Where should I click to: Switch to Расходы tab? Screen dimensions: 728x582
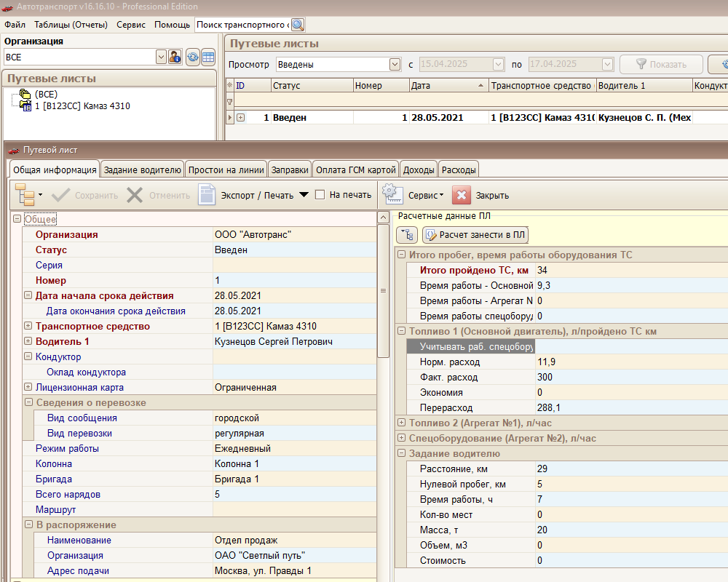tap(459, 170)
